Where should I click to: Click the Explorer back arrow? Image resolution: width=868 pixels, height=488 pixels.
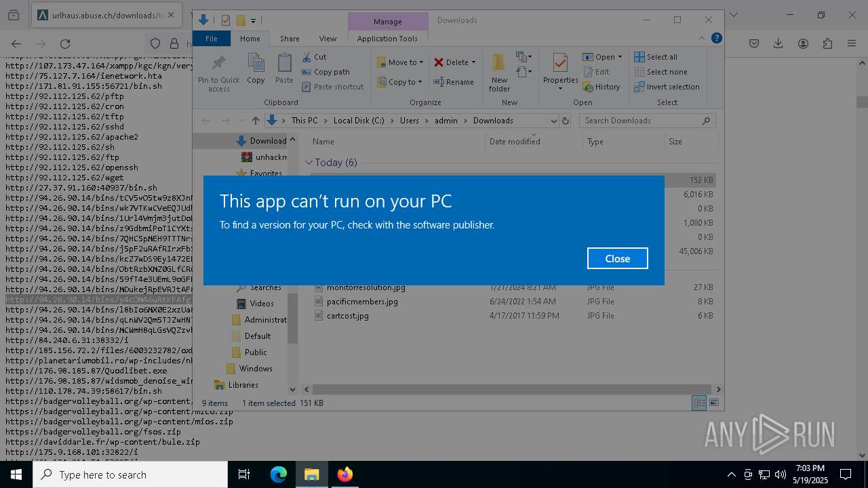(x=206, y=121)
